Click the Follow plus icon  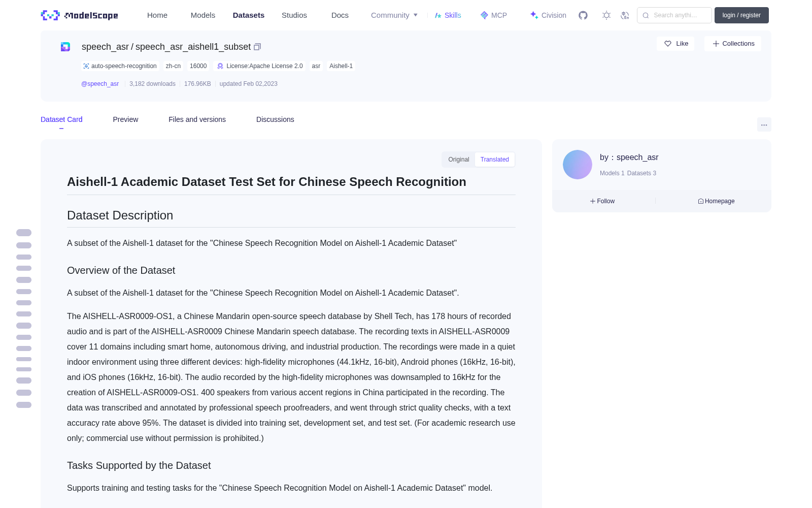coord(593,201)
